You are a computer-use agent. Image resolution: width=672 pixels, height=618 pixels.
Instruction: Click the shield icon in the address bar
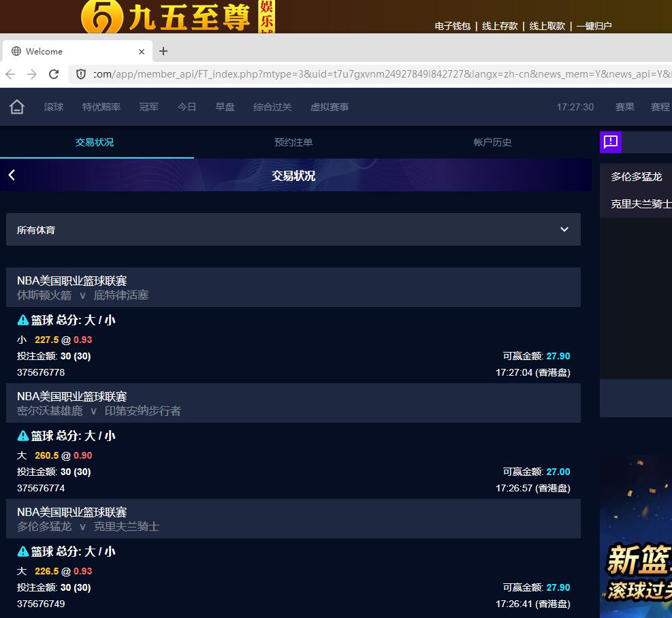(x=80, y=74)
